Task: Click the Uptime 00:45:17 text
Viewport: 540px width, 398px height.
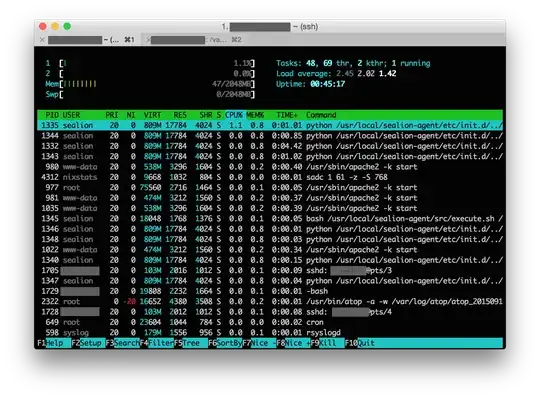Action: [310, 84]
